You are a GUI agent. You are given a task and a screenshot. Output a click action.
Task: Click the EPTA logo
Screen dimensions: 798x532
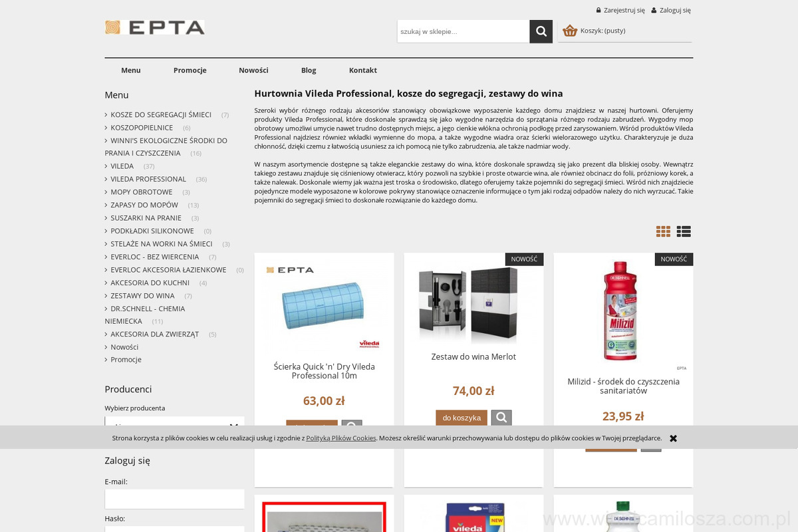[x=154, y=27]
